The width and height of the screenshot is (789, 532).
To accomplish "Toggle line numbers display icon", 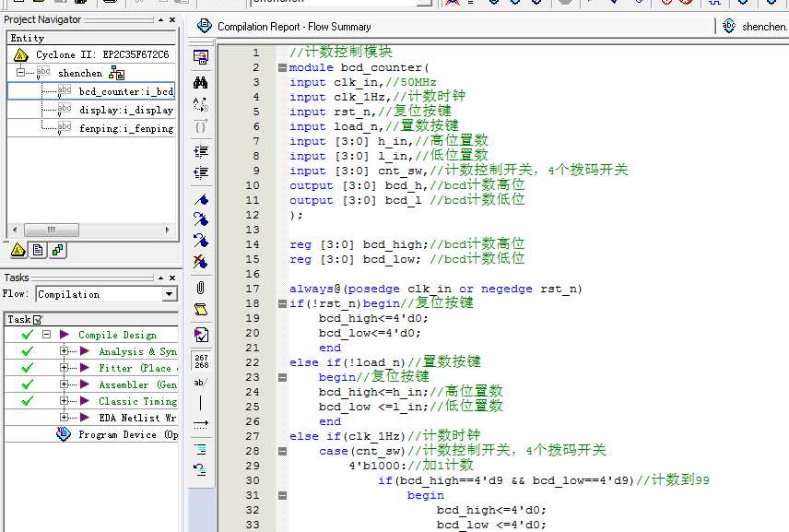I will [x=200, y=360].
